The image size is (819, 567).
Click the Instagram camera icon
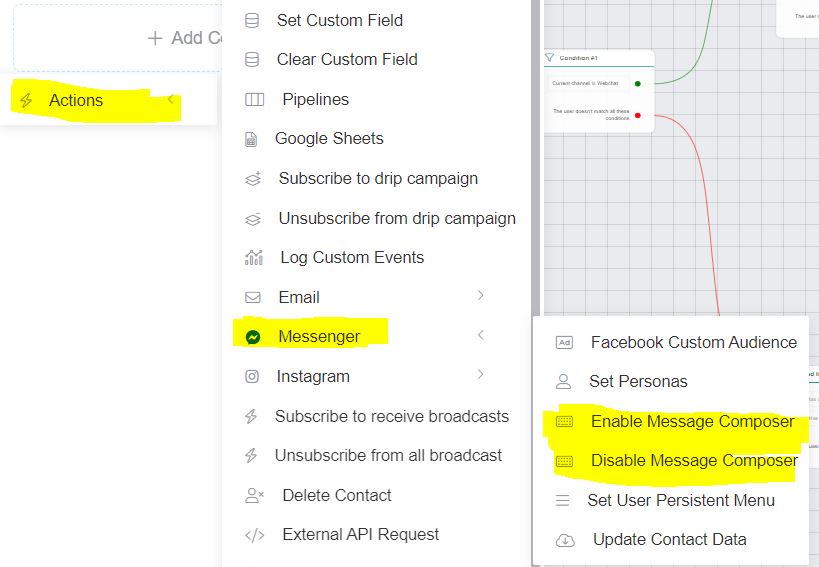(x=253, y=376)
